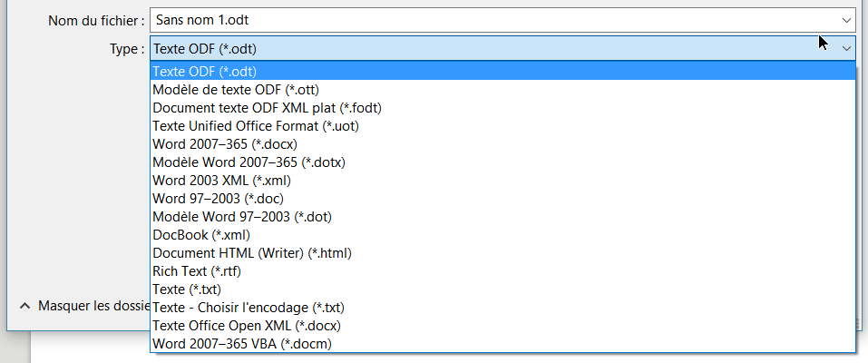The image size is (868, 363).
Task: Choose Rich Text (*.rtf) format
Action: (502, 271)
